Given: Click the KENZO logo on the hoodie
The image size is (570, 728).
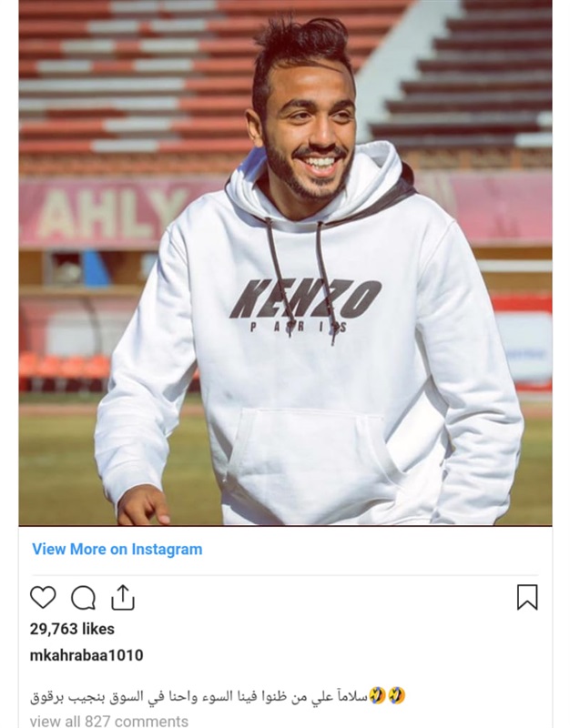Looking at the screenshot, I should tap(305, 299).
